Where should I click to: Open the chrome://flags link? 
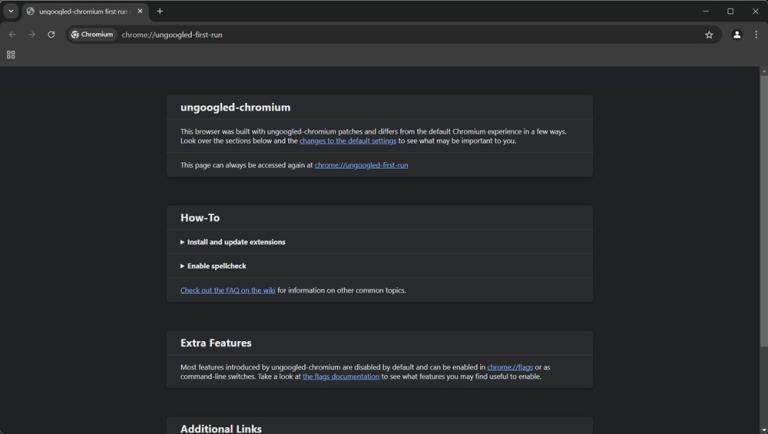510,367
